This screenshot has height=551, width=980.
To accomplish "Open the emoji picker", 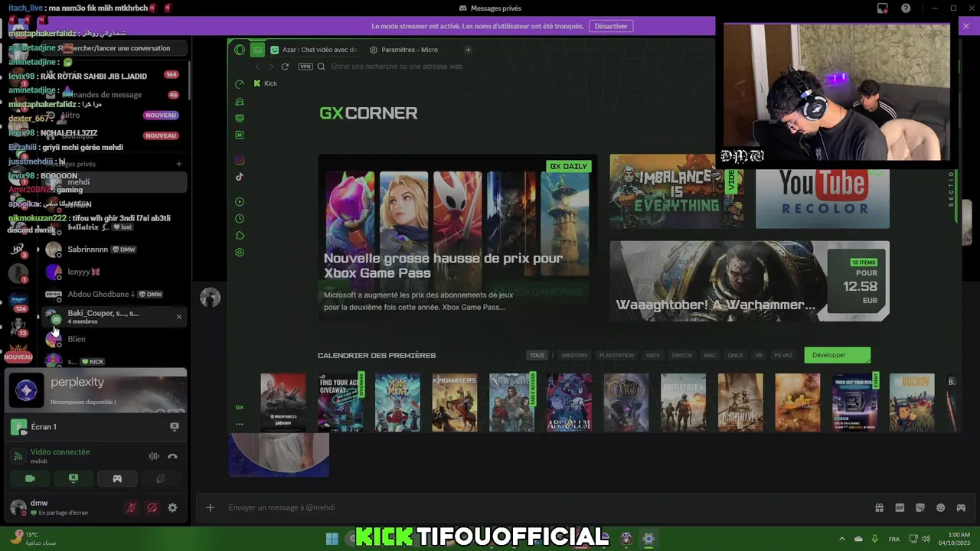I will click(940, 507).
